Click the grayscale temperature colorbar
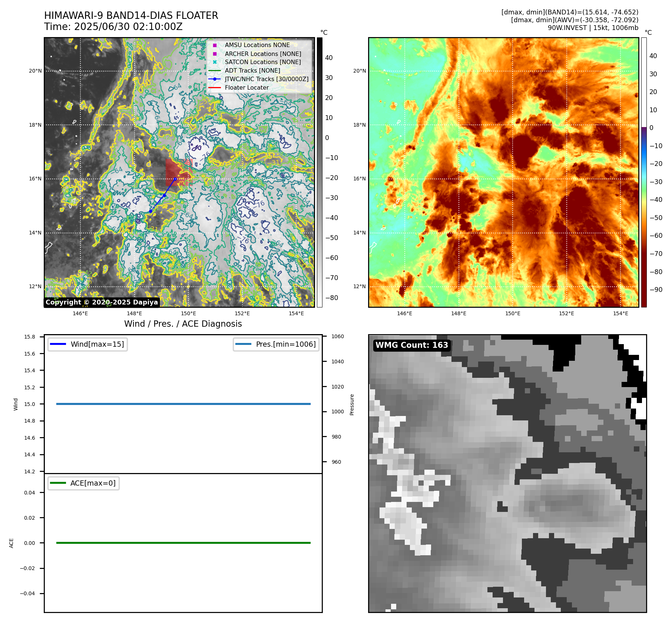The height and width of the screenshot is (626, 672). 320,172
